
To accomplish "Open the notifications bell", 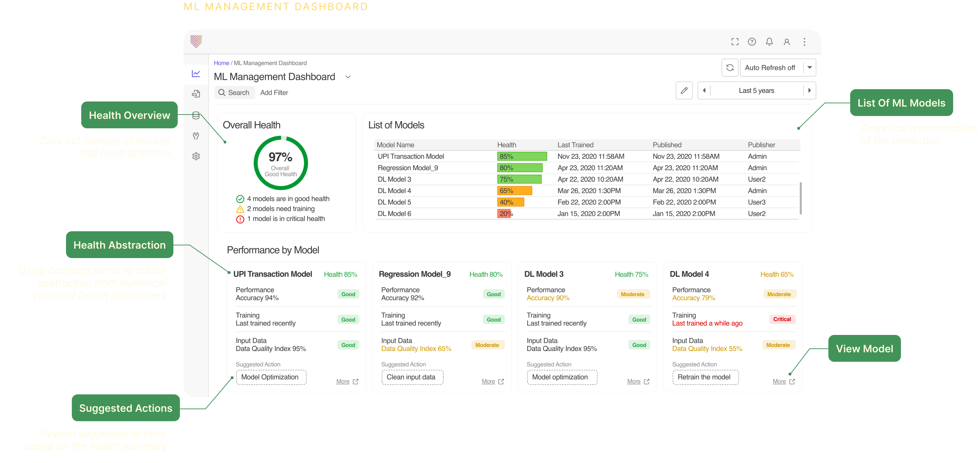I will coord(769,42).
